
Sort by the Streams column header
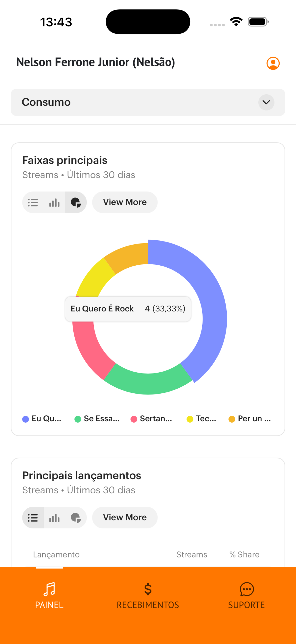(191, 555)
